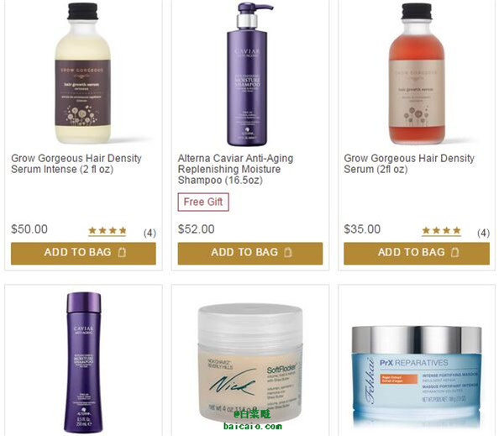This screenshot has width=504, height=436.
Task: Add Grow Gorgeous Serum Intense to bag
Action: pos(83,254)
